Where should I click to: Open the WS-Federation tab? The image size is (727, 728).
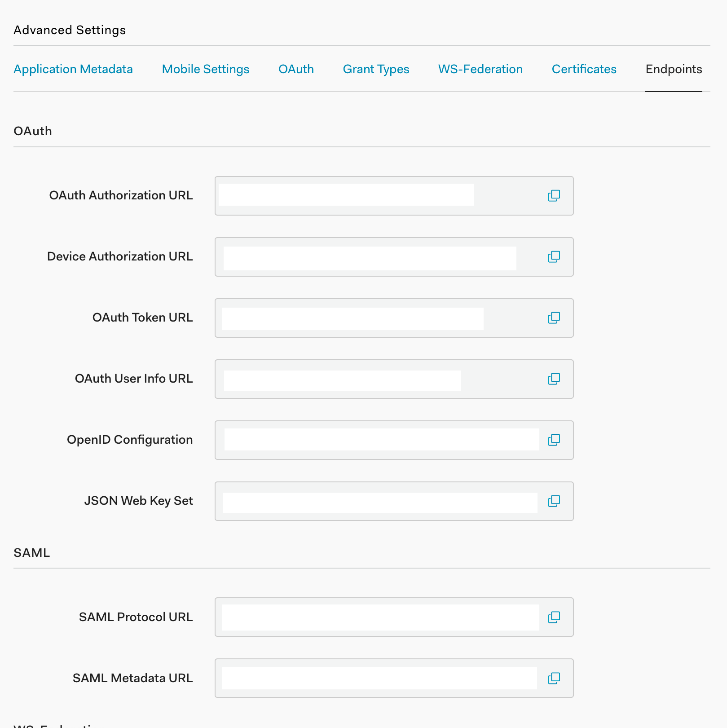[480, 69]
